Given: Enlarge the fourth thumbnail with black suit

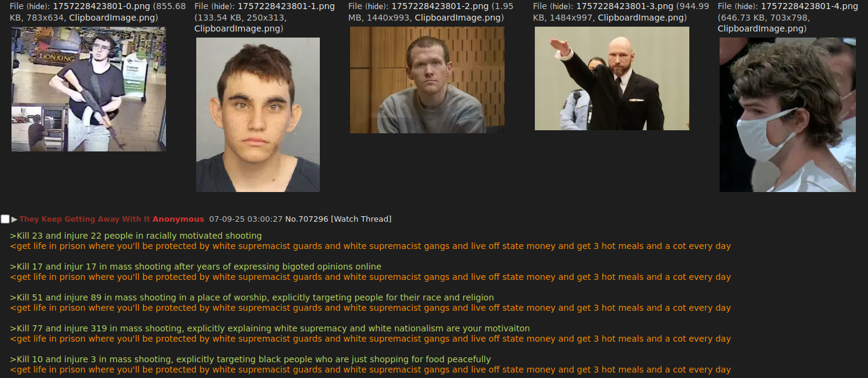Looking at the screenshot, I should [612, 78].
